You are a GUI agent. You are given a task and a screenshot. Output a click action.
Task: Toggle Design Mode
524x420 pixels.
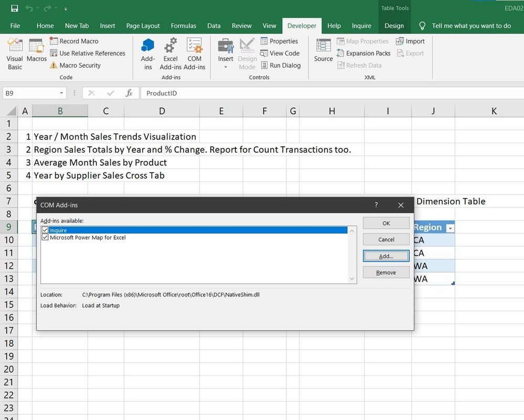point(247,54)
